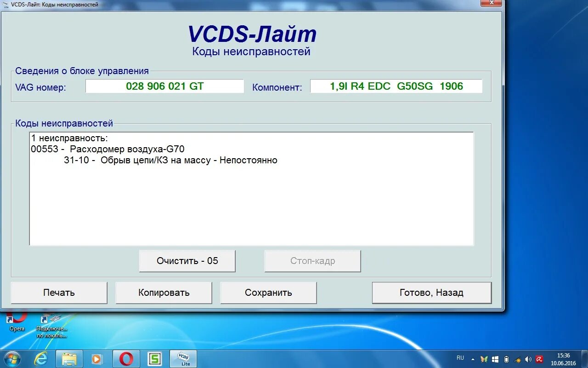Open Windows Explorer folder in taskbar
Image resolution: width=588 pixels, height=368 pixels.
pos(69,359)
